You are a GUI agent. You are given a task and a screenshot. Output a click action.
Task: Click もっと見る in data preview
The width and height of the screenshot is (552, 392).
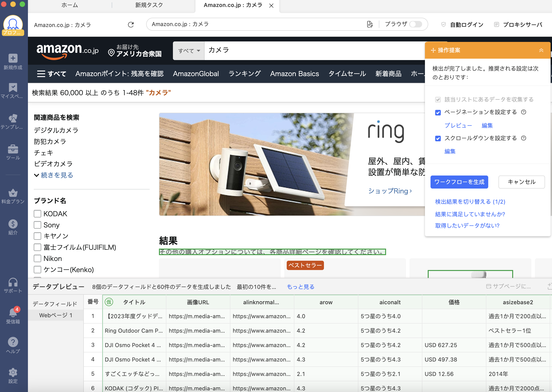[301, 287]
